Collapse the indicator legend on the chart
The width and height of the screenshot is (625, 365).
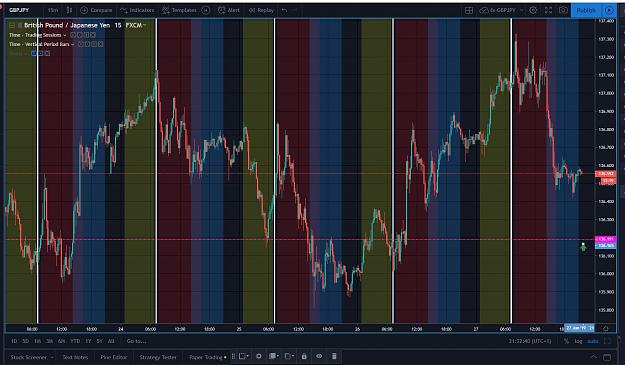click(12, 25)
